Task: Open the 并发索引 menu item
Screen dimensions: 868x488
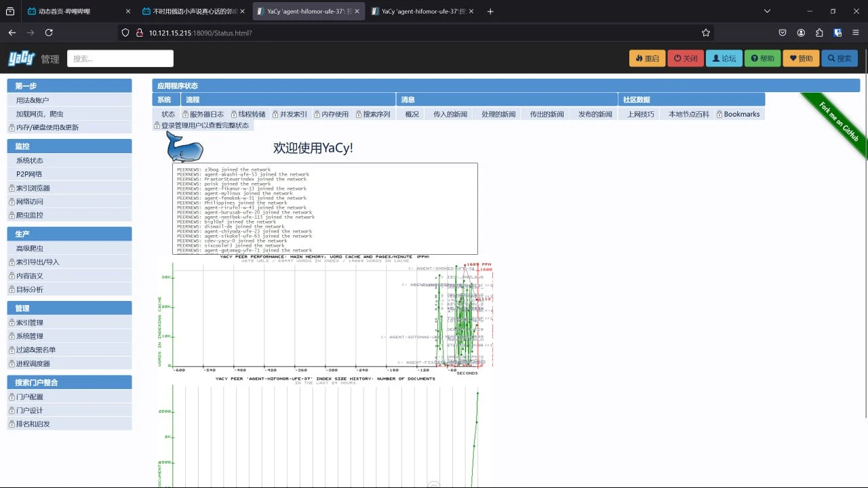Action: (x=290, y=115)
